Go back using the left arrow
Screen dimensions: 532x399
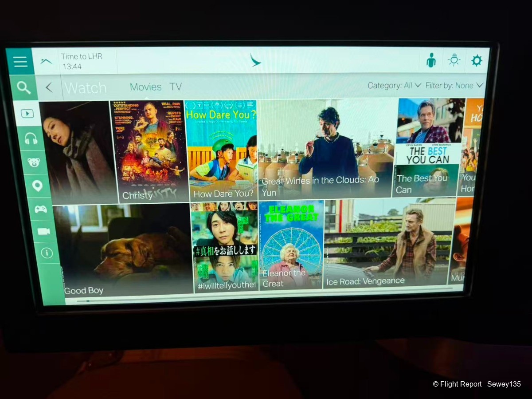coord(49,88)
